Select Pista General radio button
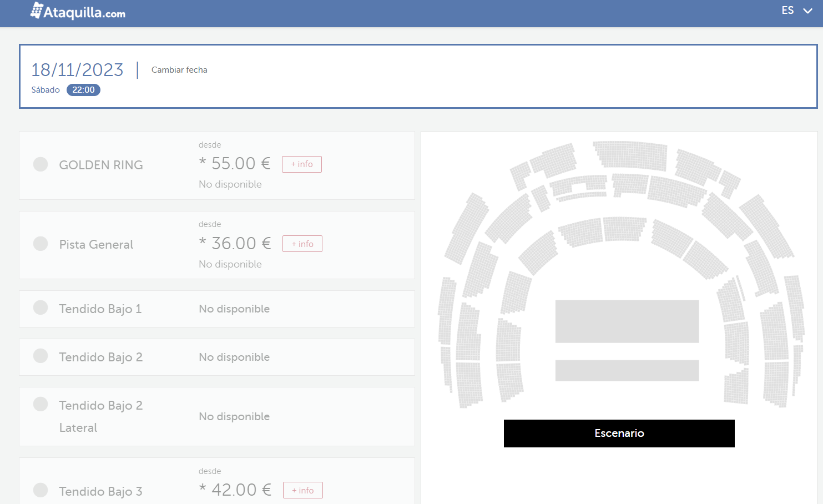 coord(41,244)
